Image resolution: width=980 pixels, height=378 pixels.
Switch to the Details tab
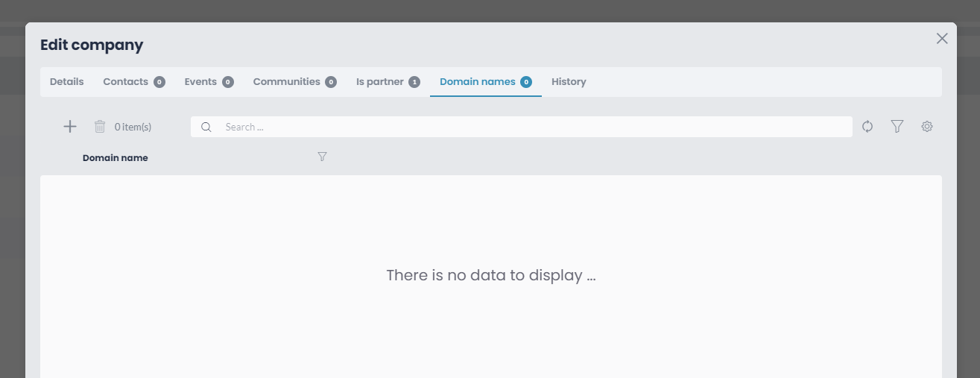pyautogui.click(x=67, y=82)
